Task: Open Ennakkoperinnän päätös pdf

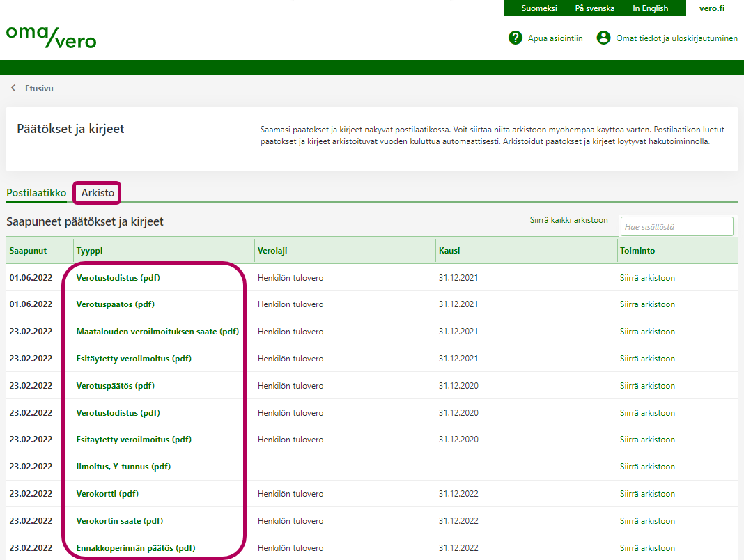Action: point(135,548)
